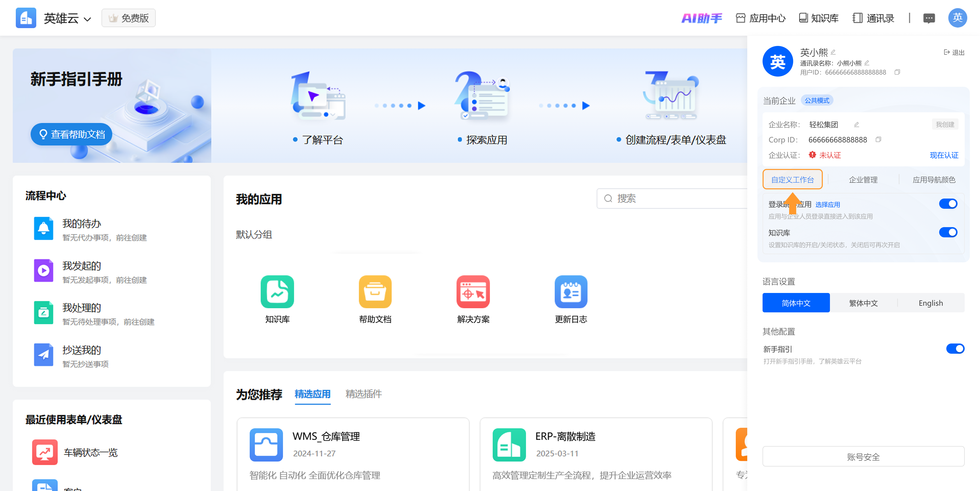Copy the user ID with copy icon
Screen dimensions: 980x491
pos(897,72)
